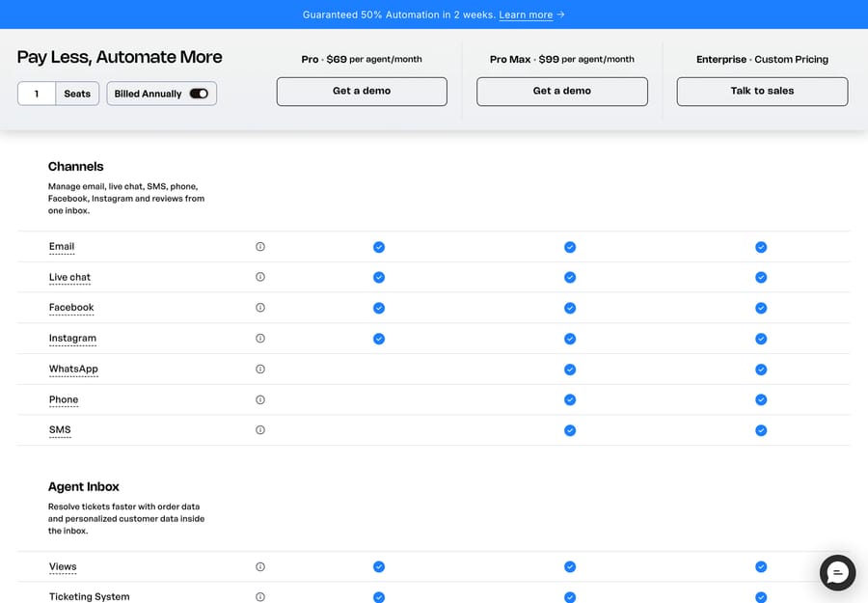
Task: Click the Enterprise checkmark for WhatsApp
Action: (761, 370)
